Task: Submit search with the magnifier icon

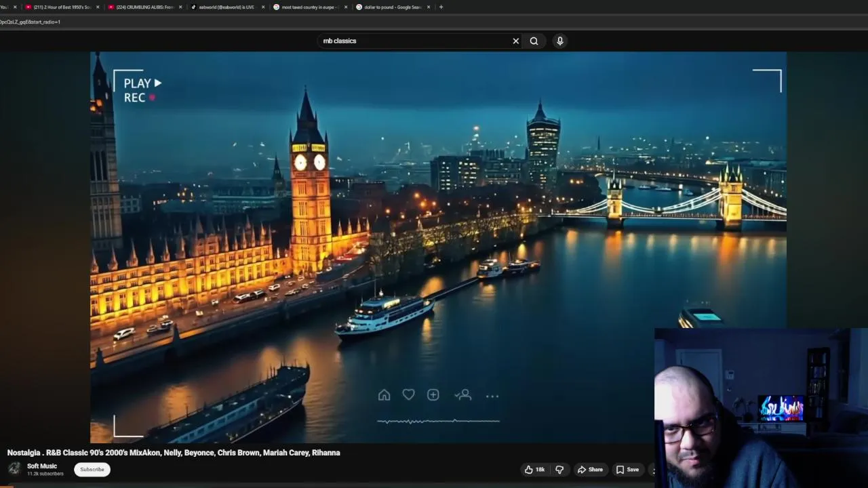Action: point(534,41)
